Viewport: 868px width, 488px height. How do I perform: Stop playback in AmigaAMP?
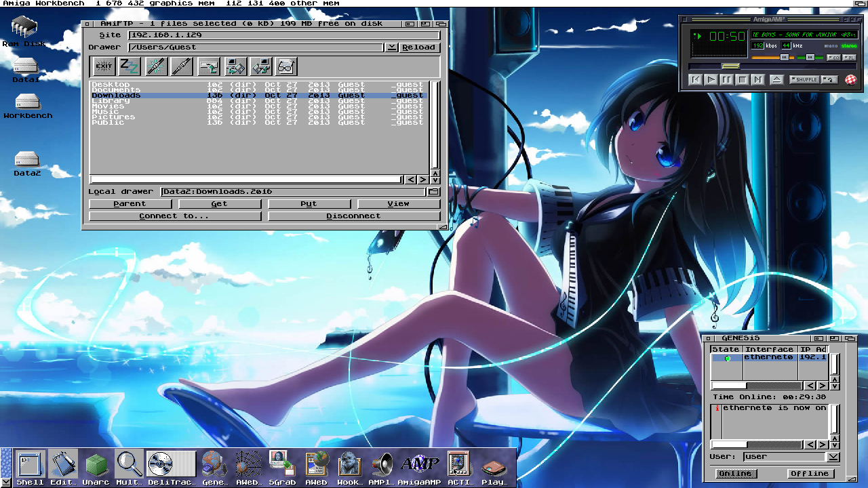tap(743, 79)
